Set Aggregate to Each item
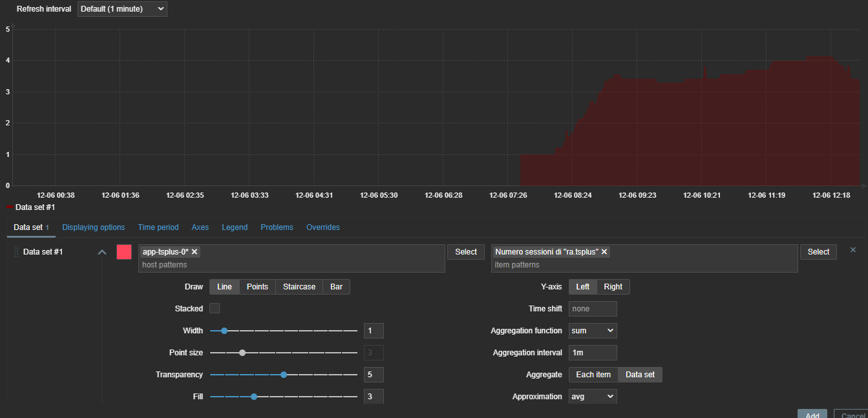 click(x=593, y=375)
